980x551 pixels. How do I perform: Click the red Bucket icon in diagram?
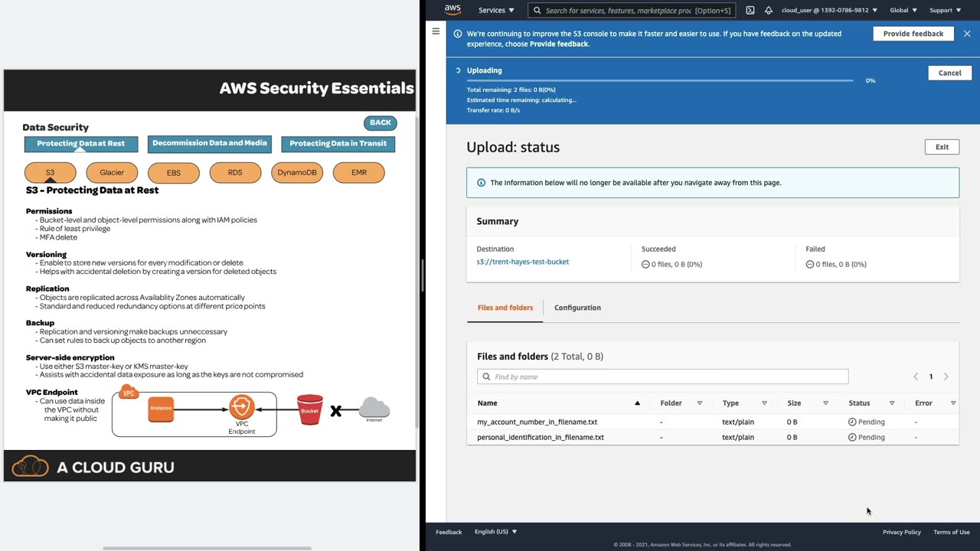(x=310, y=409)
